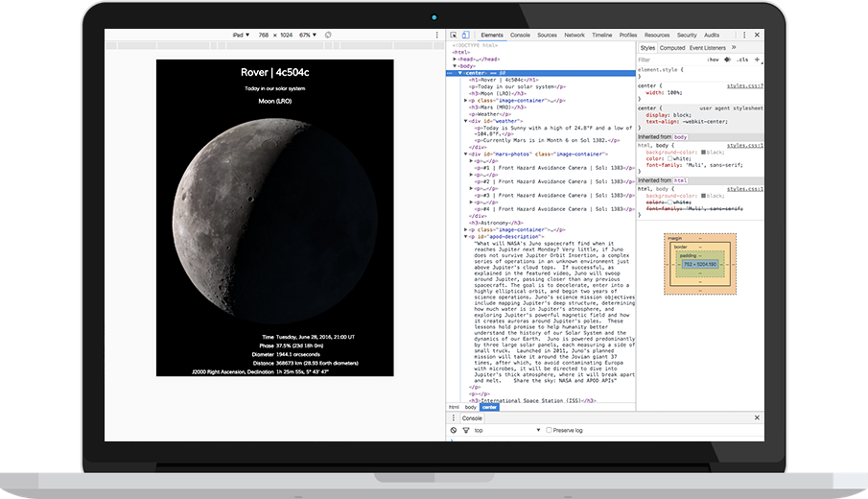This screenshot has height=499, width=868.
Task: Switch to the Network tab
Action: tap(574, 35)
